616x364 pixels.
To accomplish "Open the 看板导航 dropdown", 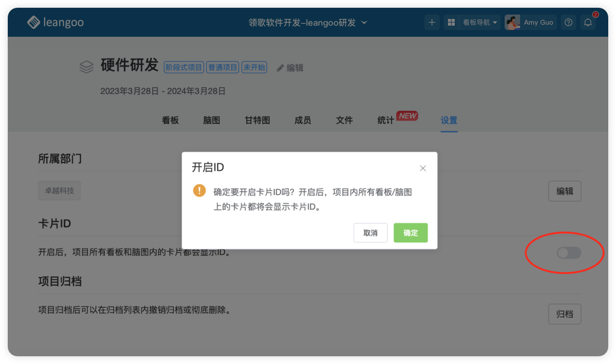I will (479, 22).
